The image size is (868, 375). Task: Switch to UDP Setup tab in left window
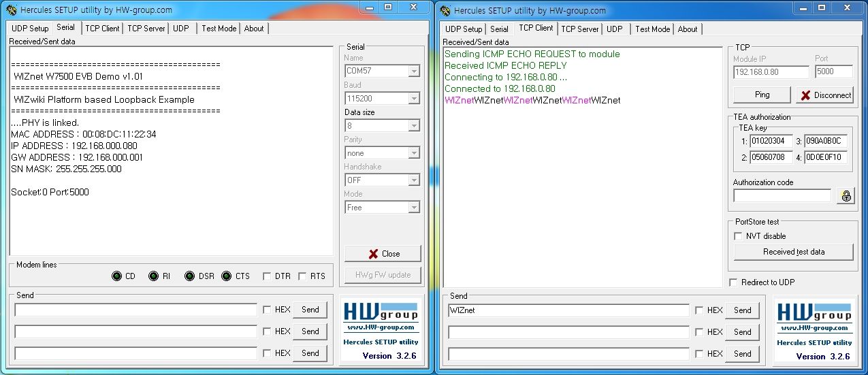[30, 29]
